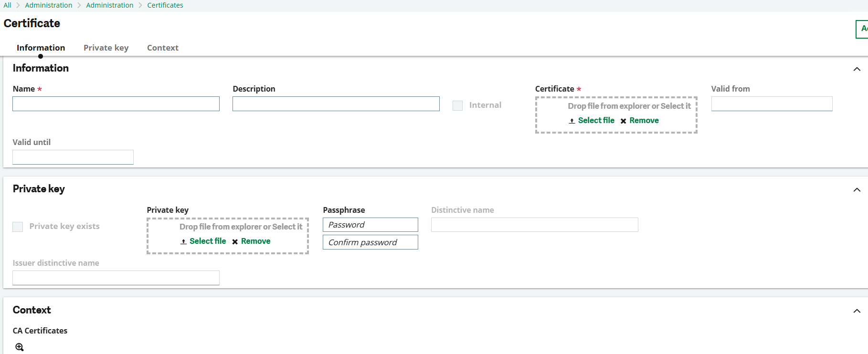Collapse the Information section

pos(857,69)
